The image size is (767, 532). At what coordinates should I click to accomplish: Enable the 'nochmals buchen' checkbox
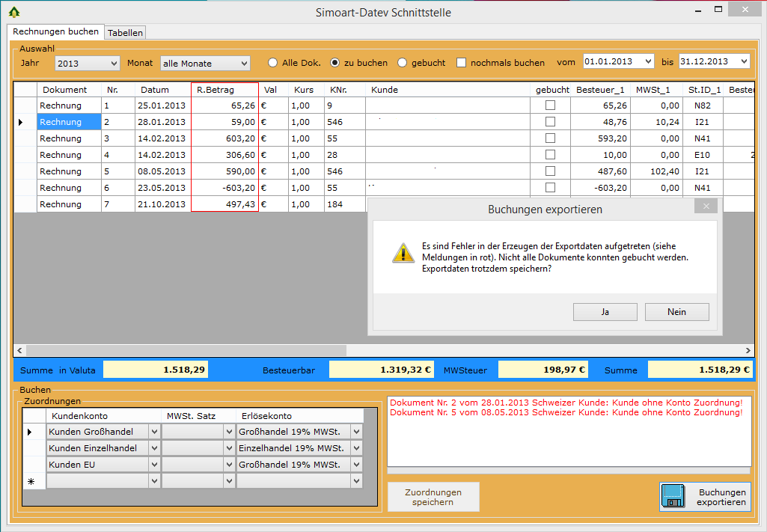(462, 63)
